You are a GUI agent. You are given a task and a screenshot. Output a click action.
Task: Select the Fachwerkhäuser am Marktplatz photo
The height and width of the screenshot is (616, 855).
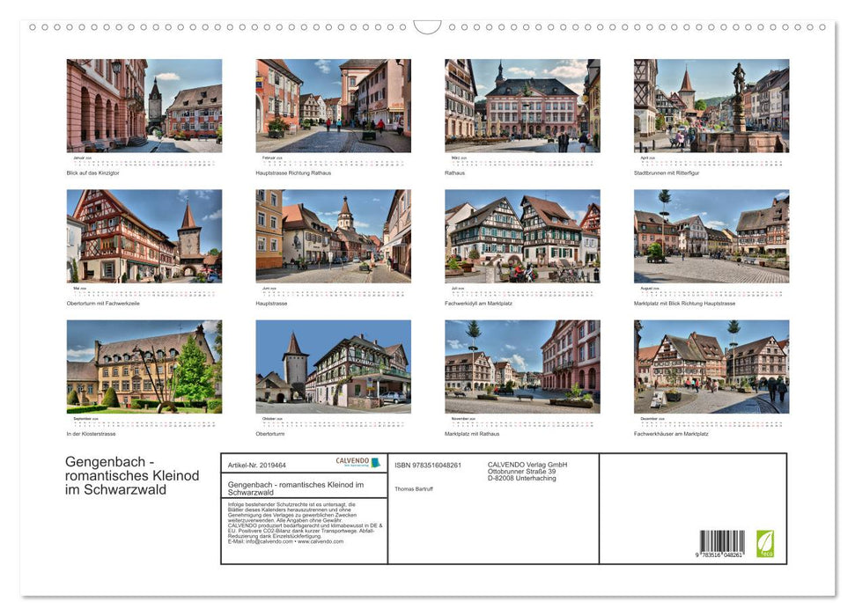coord(711,365)
